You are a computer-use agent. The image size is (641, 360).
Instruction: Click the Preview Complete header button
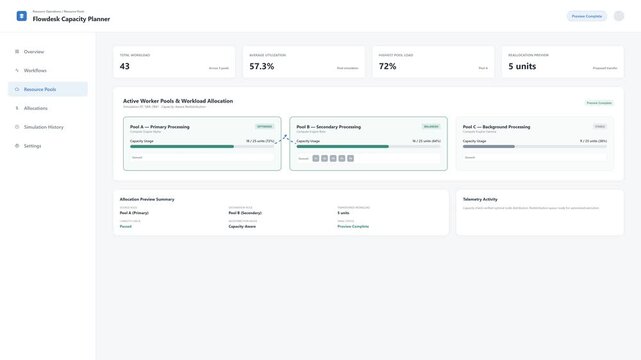click(587, 16)
